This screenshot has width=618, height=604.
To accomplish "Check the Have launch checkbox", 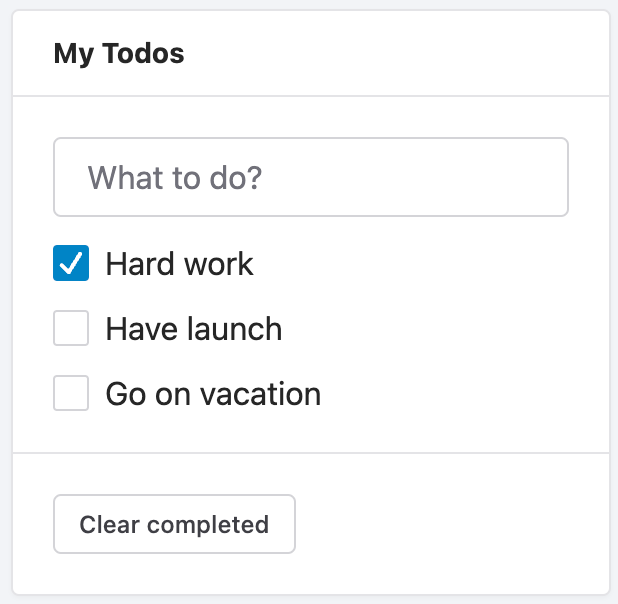I will tap(71, 329).
